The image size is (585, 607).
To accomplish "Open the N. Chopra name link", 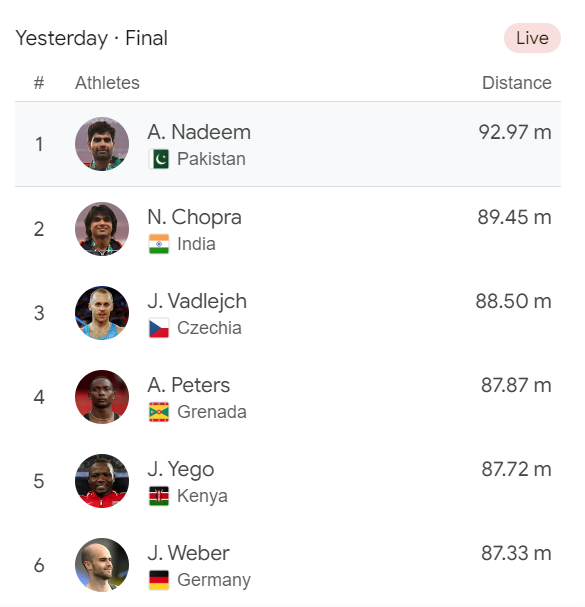I will point(194,217).
